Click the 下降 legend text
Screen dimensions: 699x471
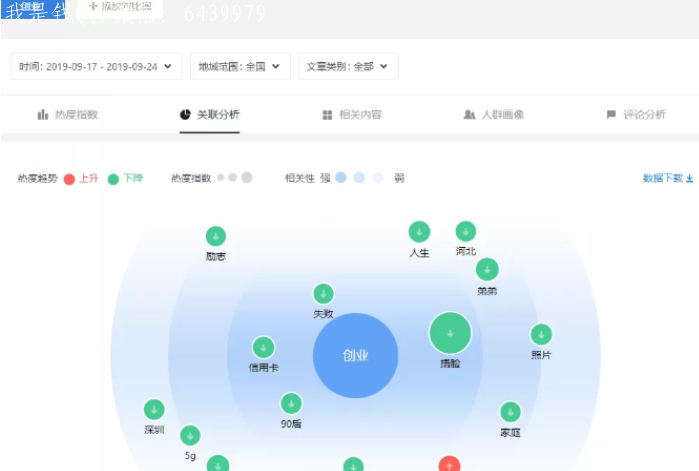tap(133, 178)
